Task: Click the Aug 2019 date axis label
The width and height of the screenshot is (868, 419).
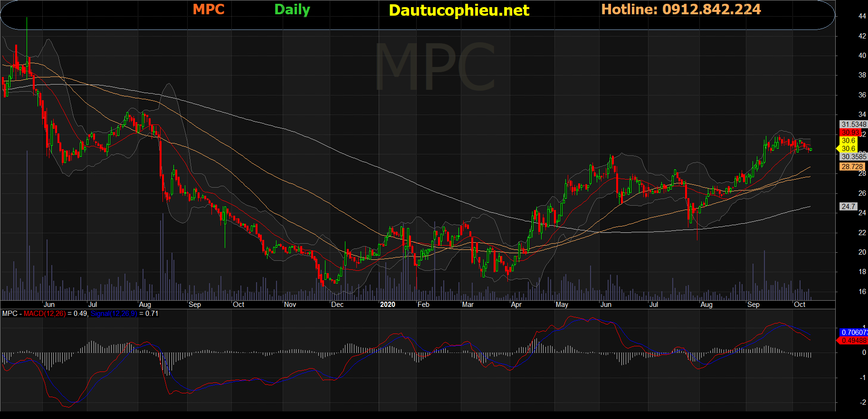Action: pyautogui.click(x=145, y=305)
